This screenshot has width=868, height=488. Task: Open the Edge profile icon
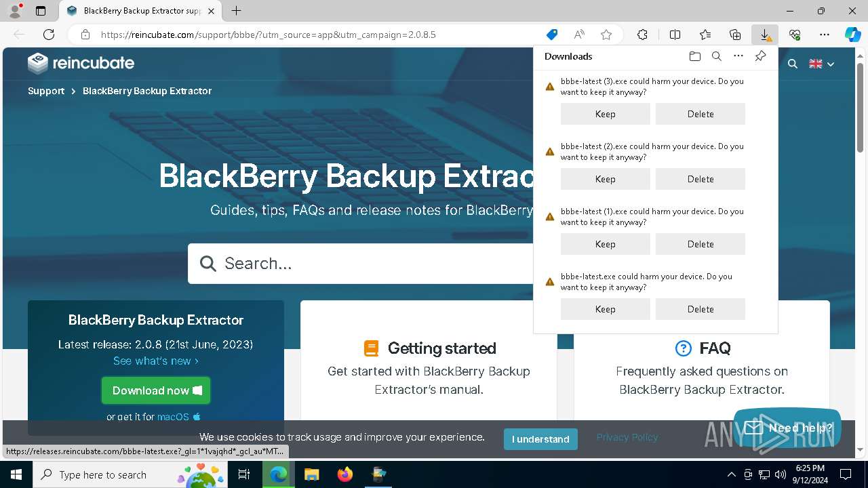[x=15, y=11]
